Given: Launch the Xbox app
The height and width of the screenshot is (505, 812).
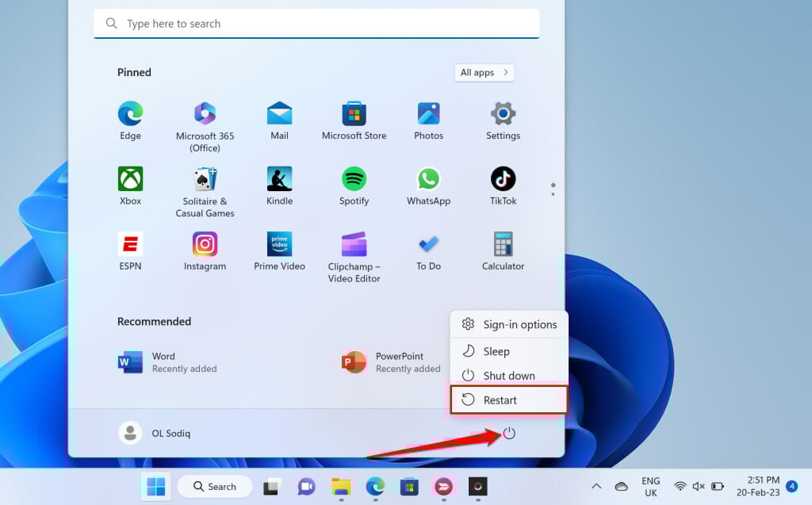Looking at the screenshot, I should coord(130,186).
